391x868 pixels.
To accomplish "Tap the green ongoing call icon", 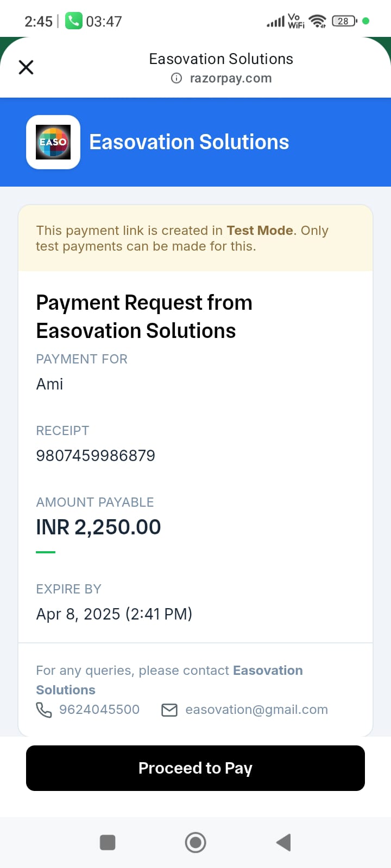I will pyautogui.click(x=73, y=21).
